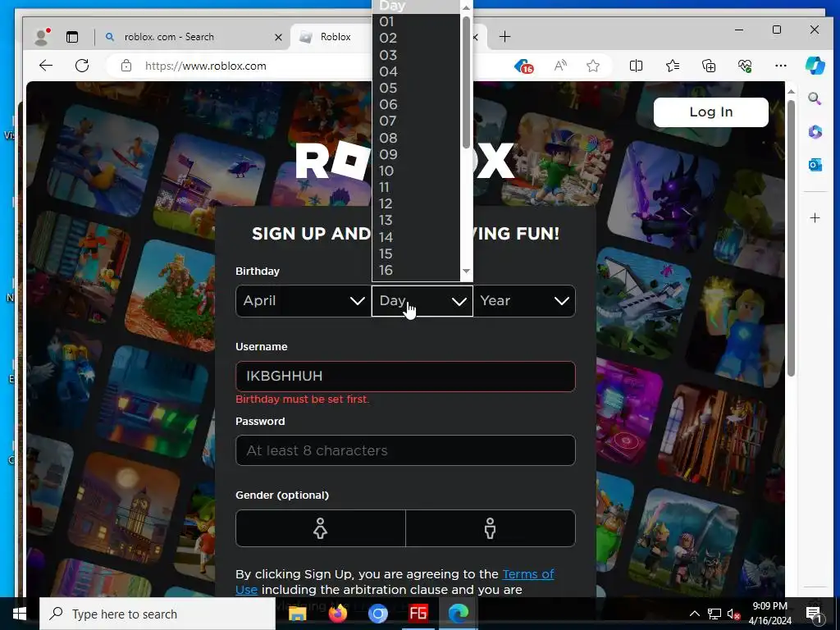Select the female gender option

point(321,528)
